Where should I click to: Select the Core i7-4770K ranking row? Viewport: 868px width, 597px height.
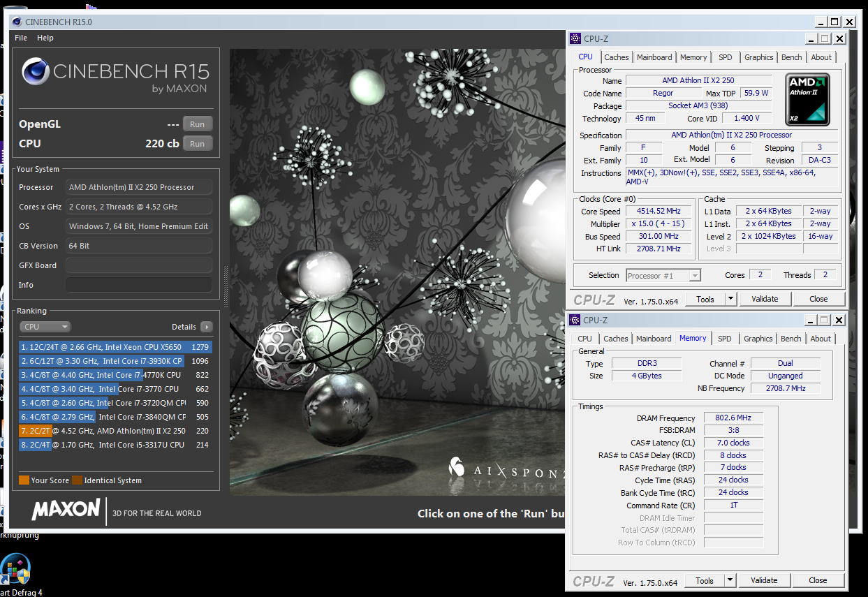116,375
